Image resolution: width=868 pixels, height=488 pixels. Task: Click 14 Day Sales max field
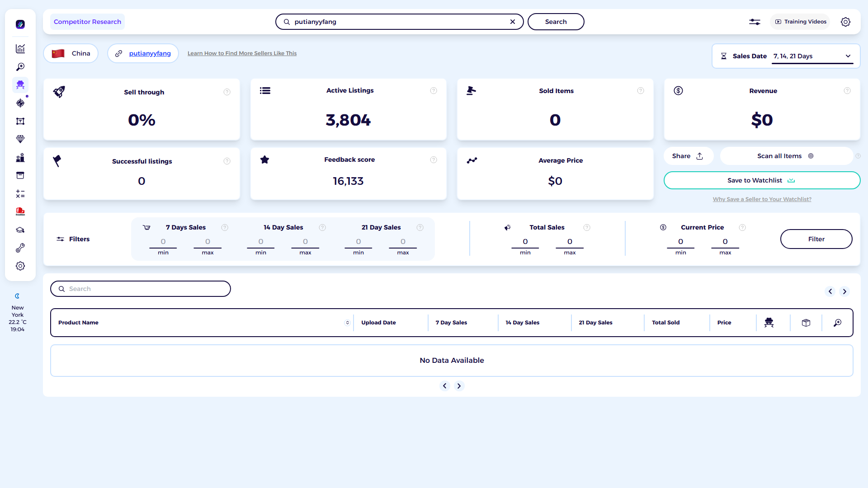[305, 242]
